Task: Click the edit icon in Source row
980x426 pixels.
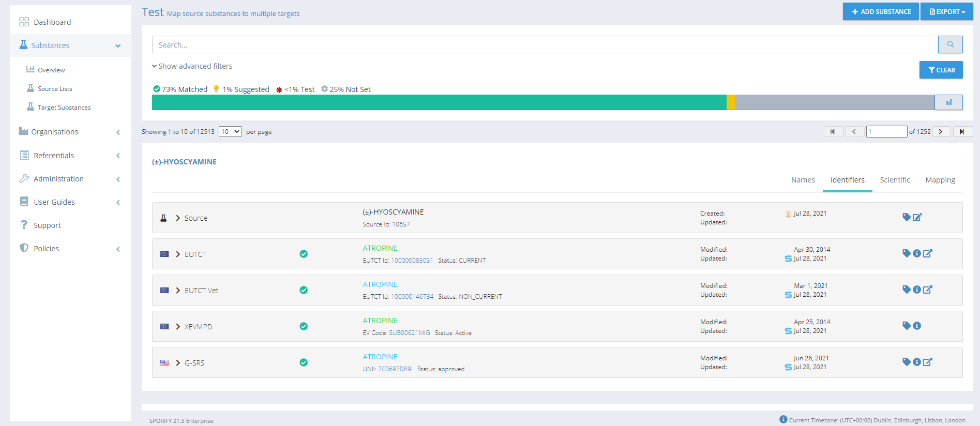Action: pyautogui.click(x=917, y=218)
